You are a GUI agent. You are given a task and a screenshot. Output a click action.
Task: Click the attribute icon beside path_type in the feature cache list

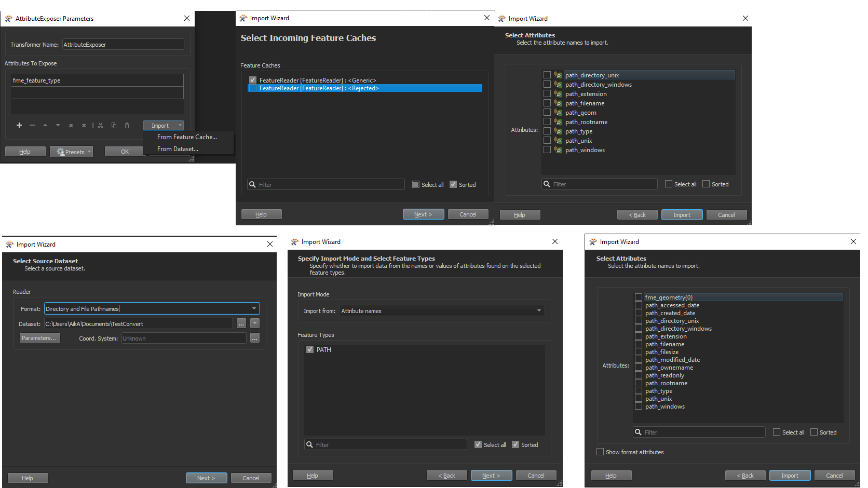558,131
